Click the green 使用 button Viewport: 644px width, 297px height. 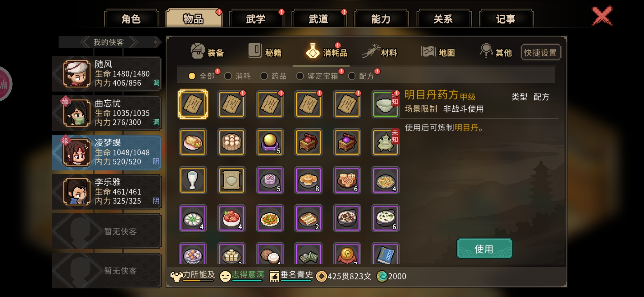[484, 249]
